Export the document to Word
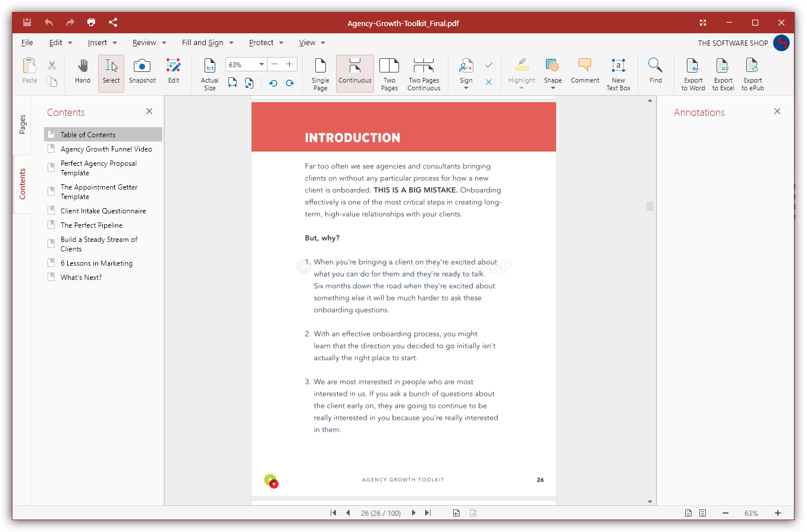The image size is (807, 532). coord(692,73)
